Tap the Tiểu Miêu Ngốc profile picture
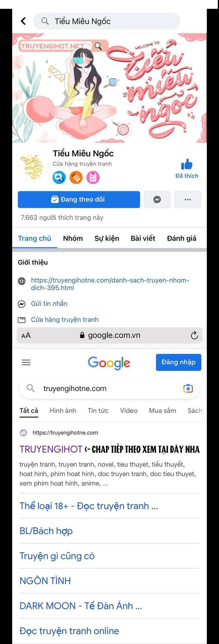Image resolution: width=219 pixels, height=644 pixels. [x=33, y=167]
